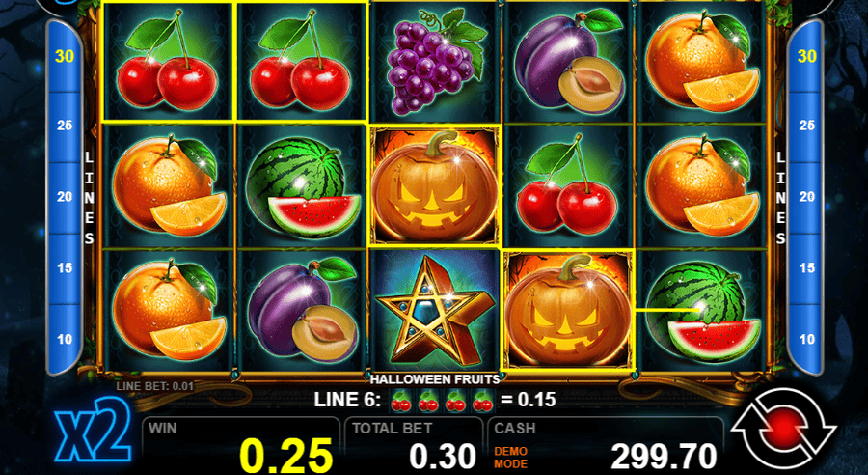Click the top-left cherries symbol
Screen dimensions: 868x475
(x=169, y=61)
